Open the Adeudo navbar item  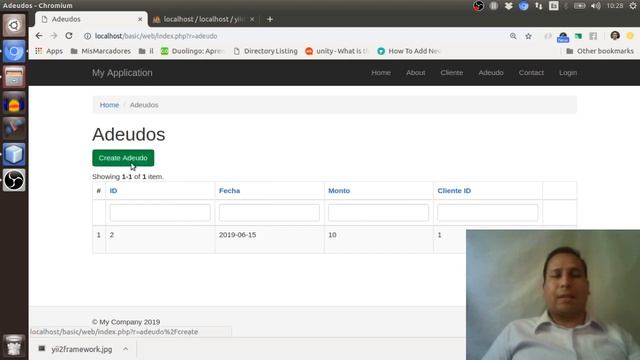(491, 73)
